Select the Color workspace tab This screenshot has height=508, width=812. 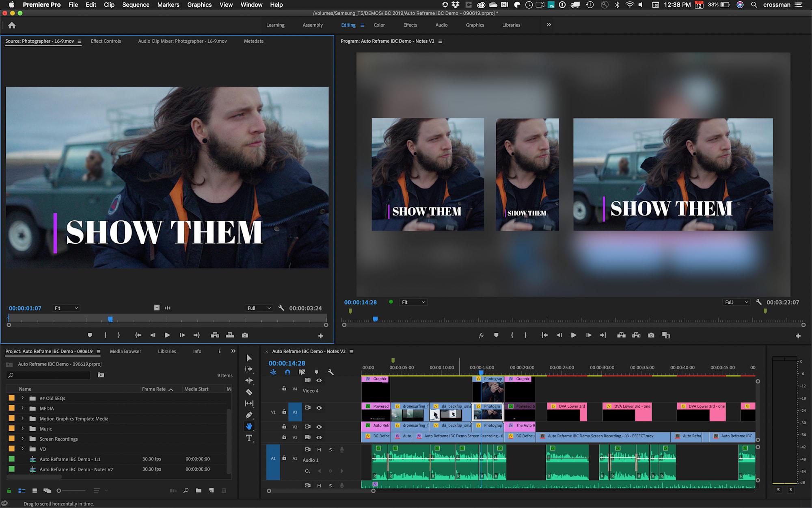tap(379, 24)
